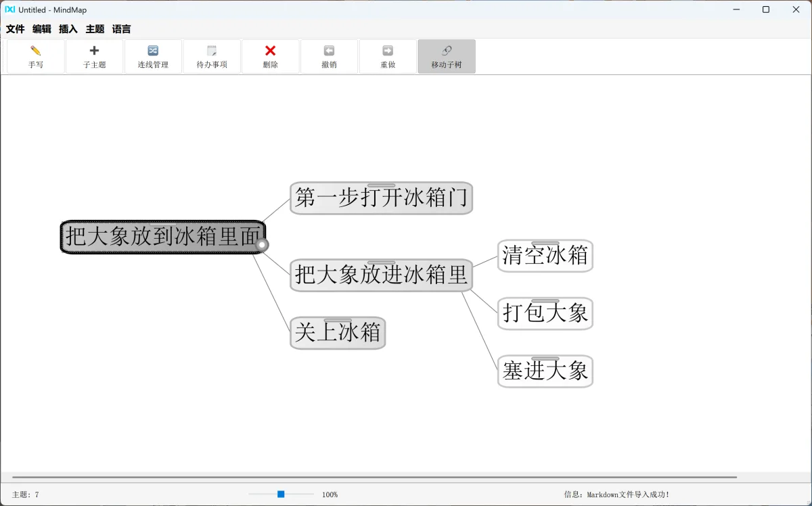Click the collapse tab atop 把大象放进冰箱里
This screenshot has width=812, height=506.
click(382, 262)
